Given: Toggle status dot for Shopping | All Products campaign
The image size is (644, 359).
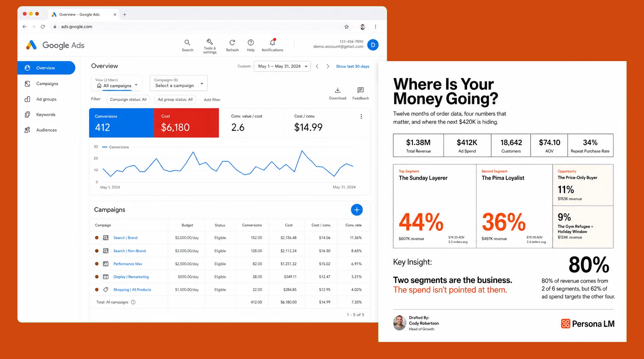Looking at the screenshot, I should pos(97,290).
